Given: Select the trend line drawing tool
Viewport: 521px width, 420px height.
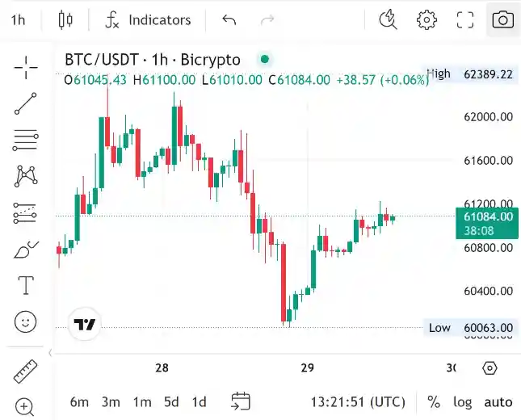Looking at the screenshot, I should [26, 104].
